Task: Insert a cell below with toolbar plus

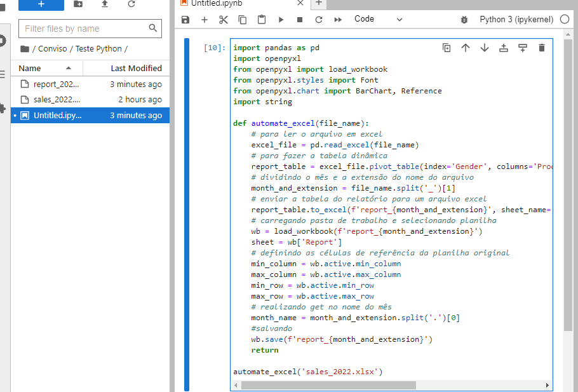Action: pyautogui.click(x=205, y=20)
